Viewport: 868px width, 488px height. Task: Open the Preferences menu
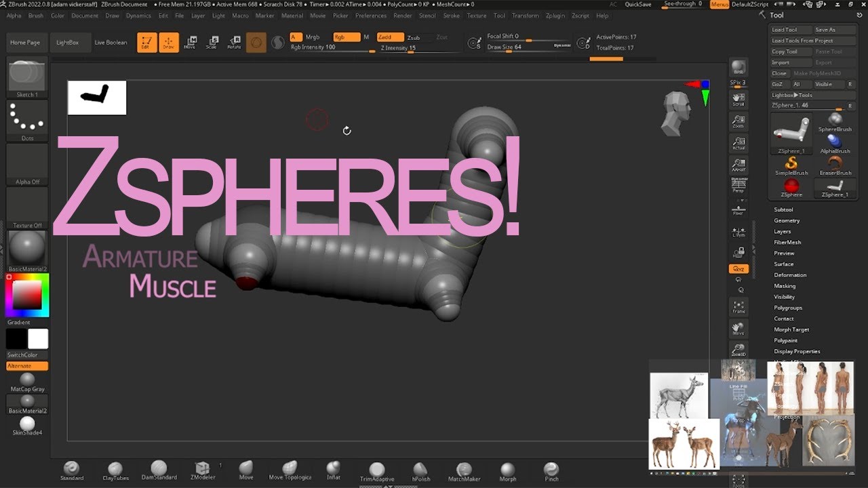371,15
